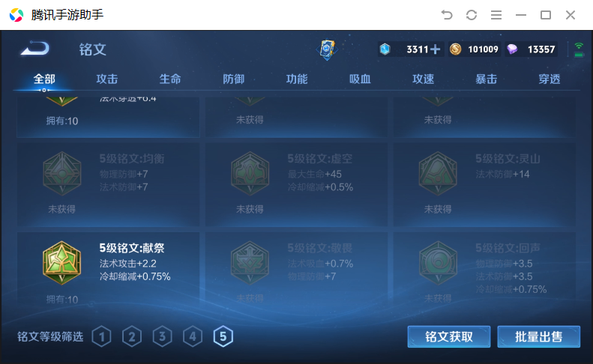Viewport: 593px width, 364px height.
Task: Switch to the 攻速 tab
Action: pyautogui.click(x=423, y=79)
